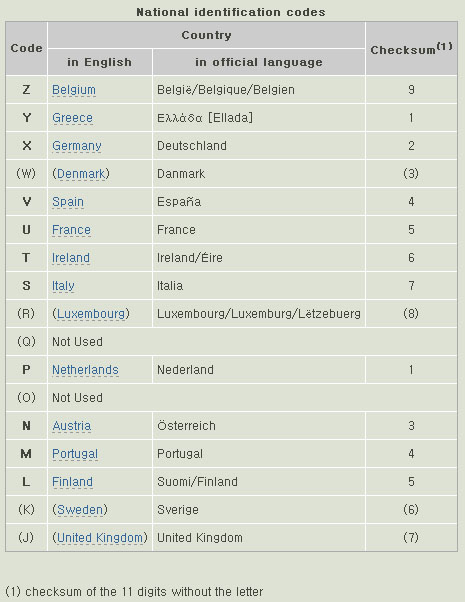Click the Code column header
This screenshot has height=602, width=465.
(x=26, y=48)
